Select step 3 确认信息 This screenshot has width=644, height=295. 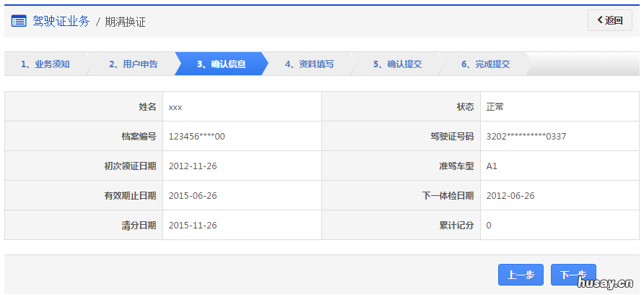221,64
